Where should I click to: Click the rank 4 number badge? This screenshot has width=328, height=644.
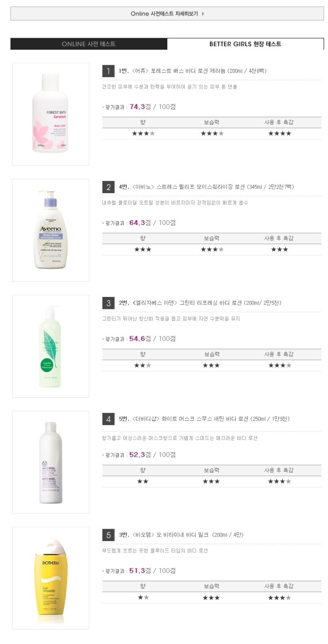[108, 419]
